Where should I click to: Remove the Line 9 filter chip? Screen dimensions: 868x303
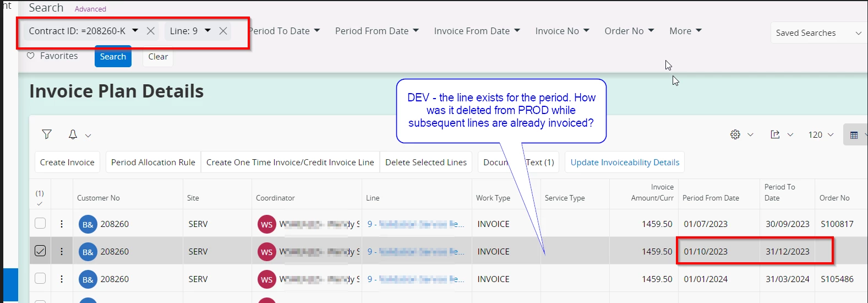pyautogui.click(x=223, y=31)
